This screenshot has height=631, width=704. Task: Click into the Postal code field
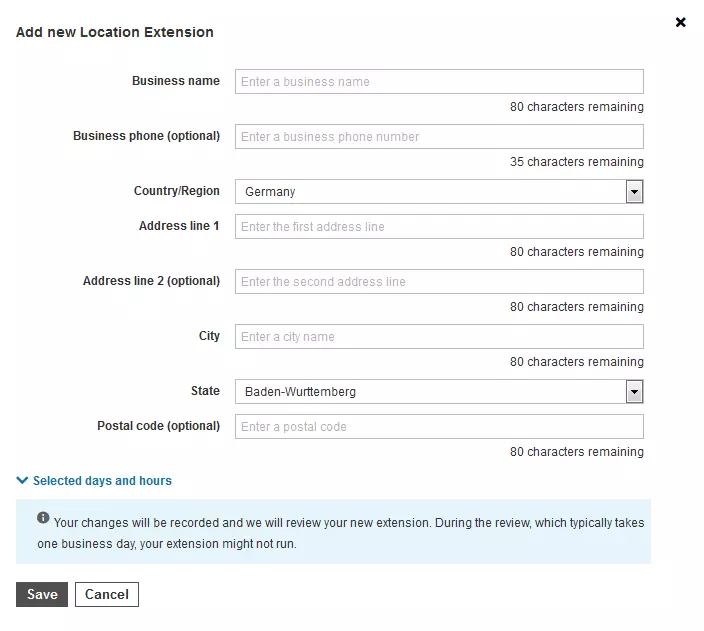click(438, 427)
